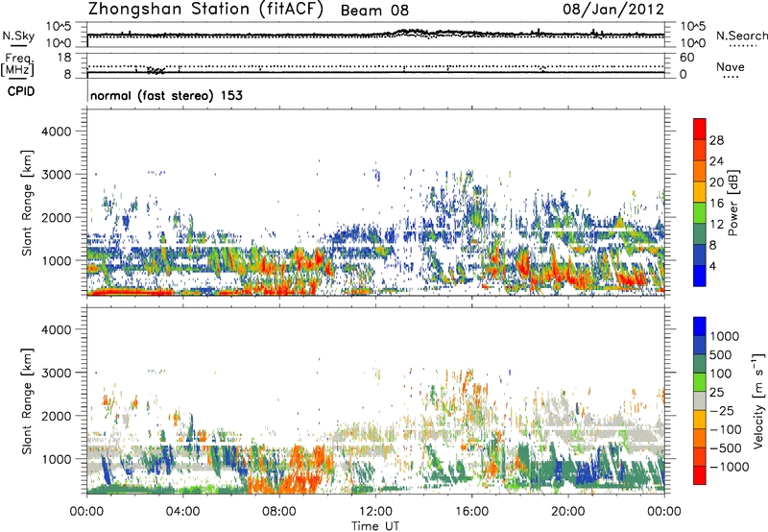Viewport: 768px width, 532px height.
Task: Click the '12:00' time tick label
Action: tap(375, 512)
